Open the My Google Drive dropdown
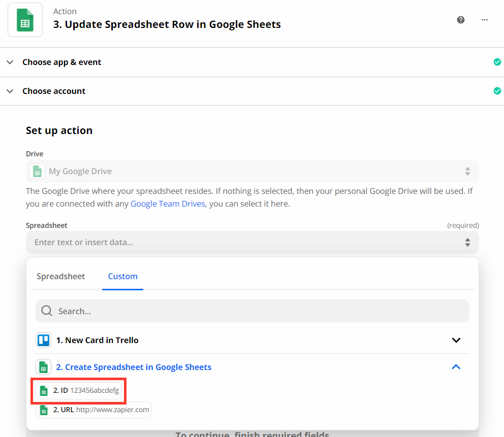Screen dimensions: 504x437 tap(253, 171)
